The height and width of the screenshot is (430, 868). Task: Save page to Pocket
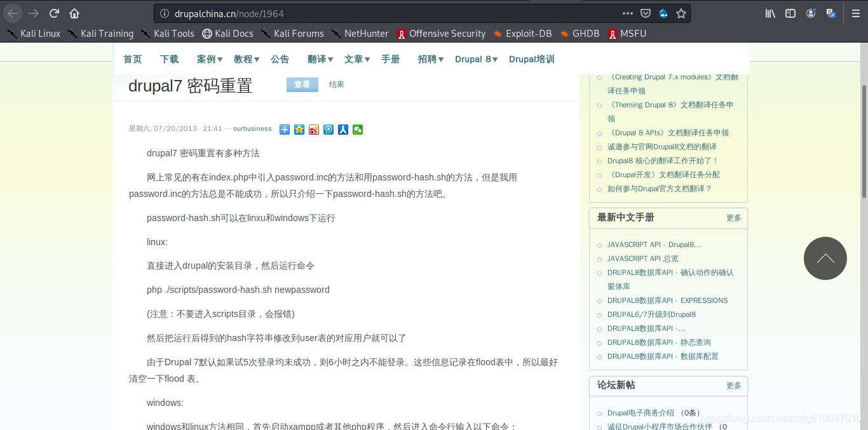tap(646, 13)
